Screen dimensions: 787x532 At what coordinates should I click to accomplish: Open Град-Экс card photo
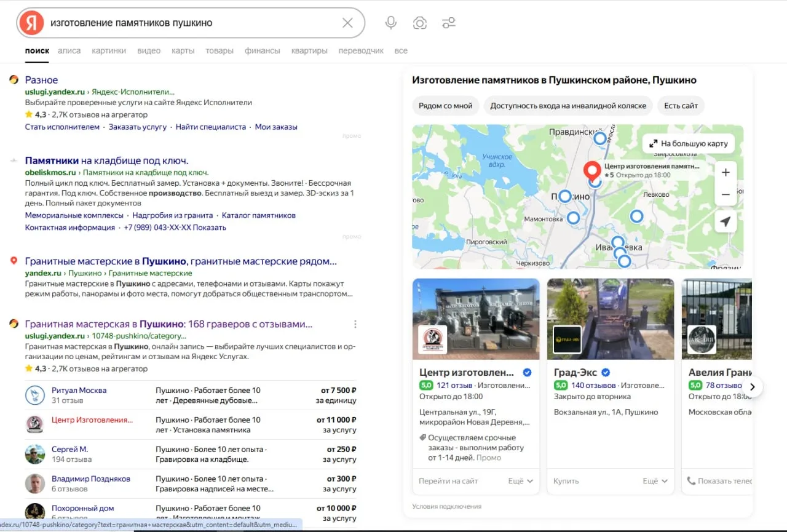[611, 319]
